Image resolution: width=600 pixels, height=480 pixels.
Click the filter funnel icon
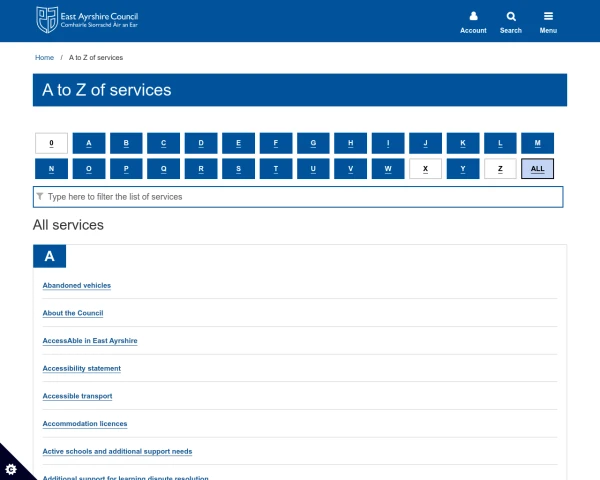tap(40, 197)
